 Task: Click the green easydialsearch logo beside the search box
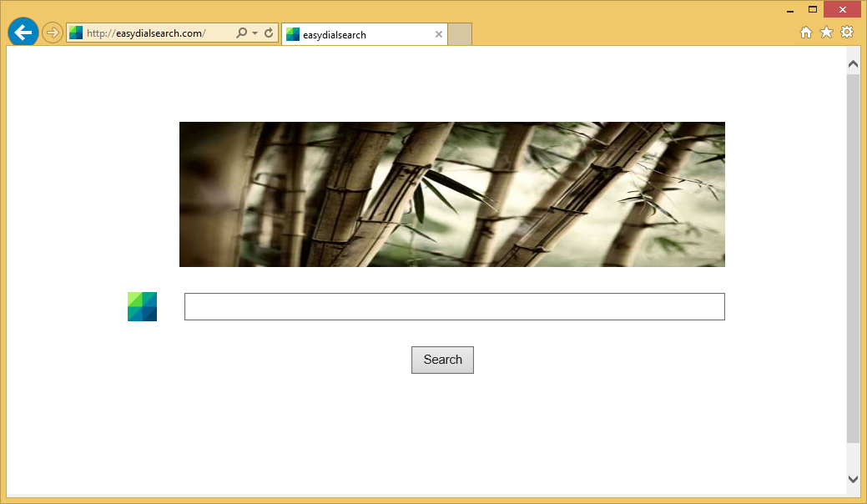tap(141, 306)
